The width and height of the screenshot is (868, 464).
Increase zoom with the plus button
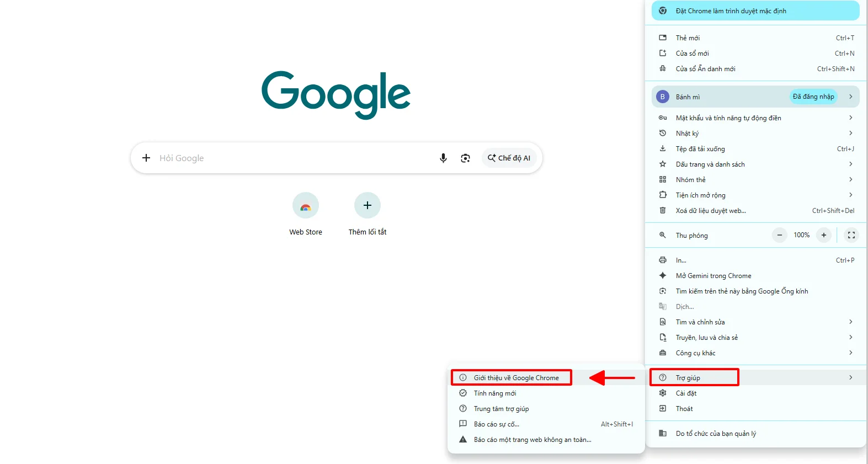point(824,235)
